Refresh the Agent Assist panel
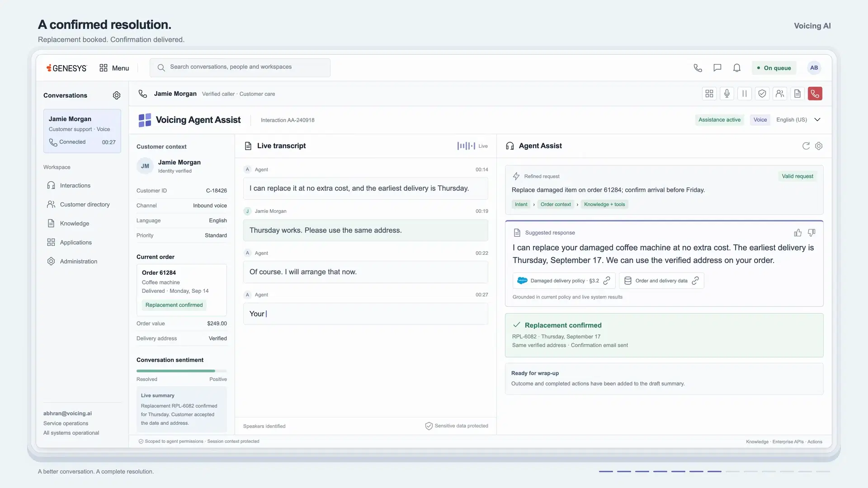Screen dimensions: 868x488 point(806,146)
